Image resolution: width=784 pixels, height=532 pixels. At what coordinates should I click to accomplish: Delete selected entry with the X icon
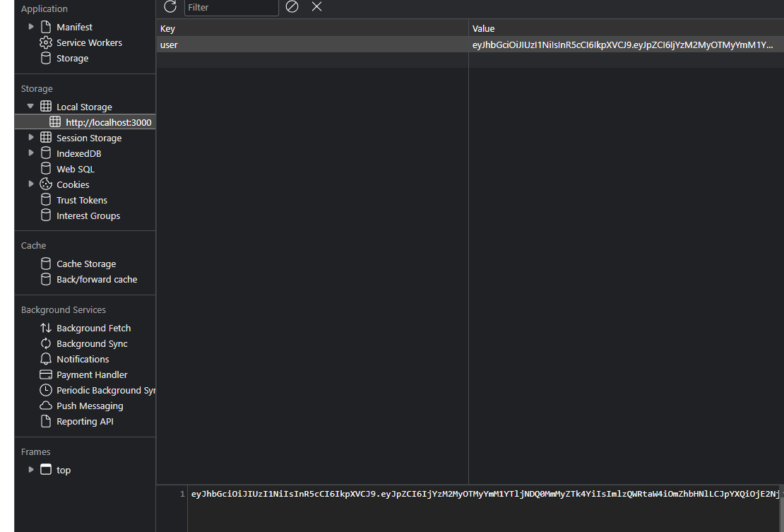(x=316, y=6)
